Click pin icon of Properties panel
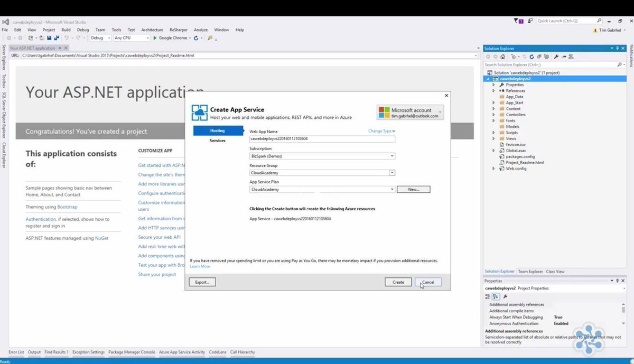This screenshot has height=364, width=634. (618, 281)
